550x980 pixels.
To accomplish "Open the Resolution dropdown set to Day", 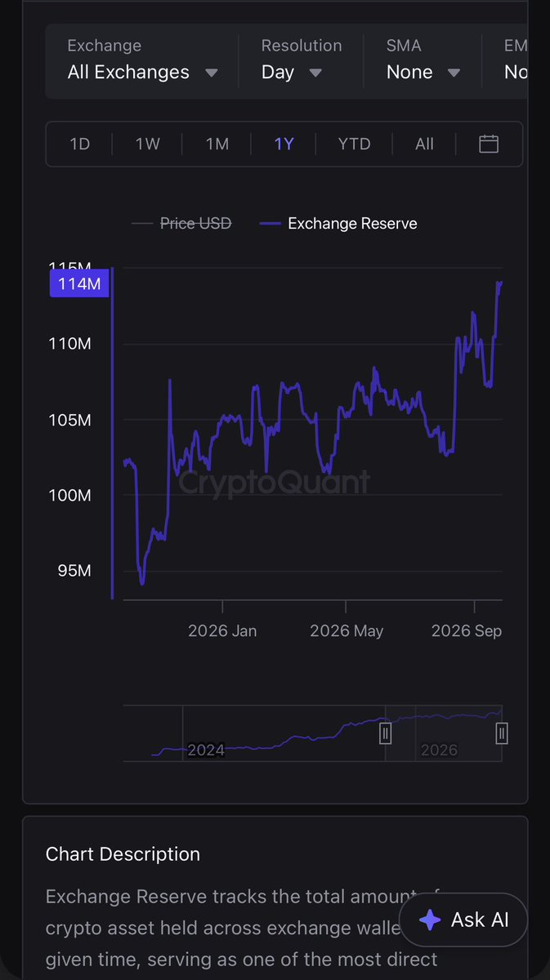I will click(x=301, y=60).
